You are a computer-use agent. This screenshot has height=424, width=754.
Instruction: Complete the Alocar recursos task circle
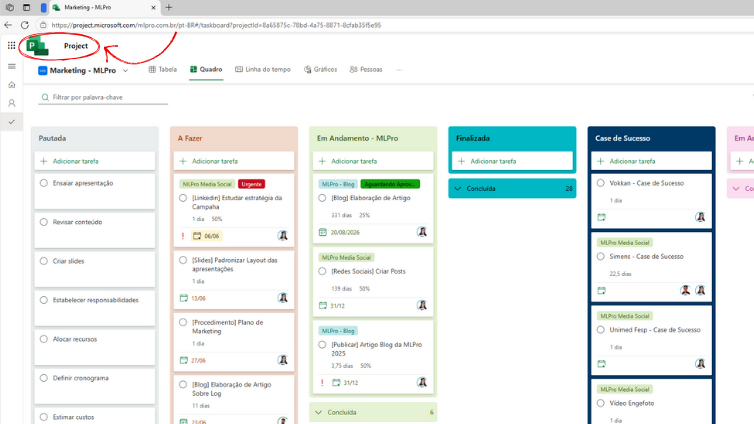[44, 339]
